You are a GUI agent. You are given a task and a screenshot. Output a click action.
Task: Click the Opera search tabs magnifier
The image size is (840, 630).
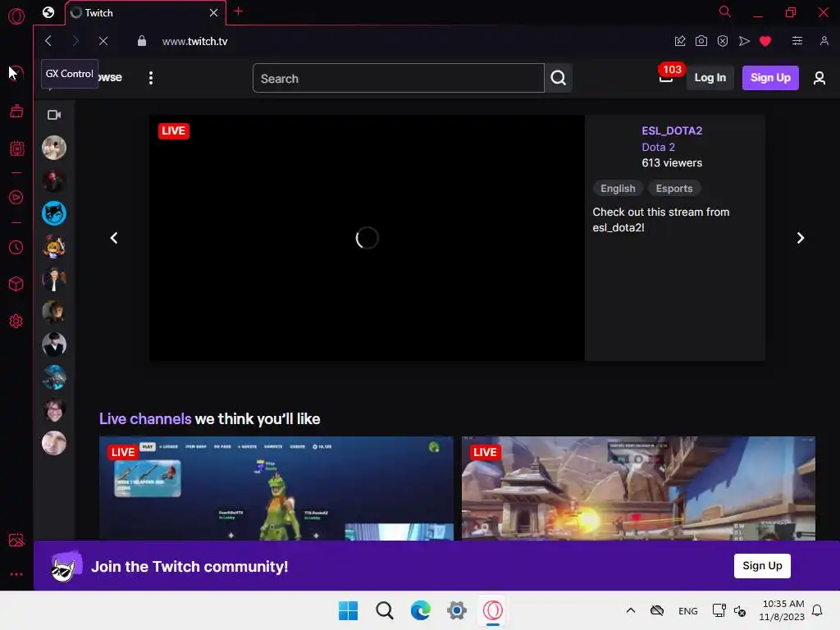point(725,11)
